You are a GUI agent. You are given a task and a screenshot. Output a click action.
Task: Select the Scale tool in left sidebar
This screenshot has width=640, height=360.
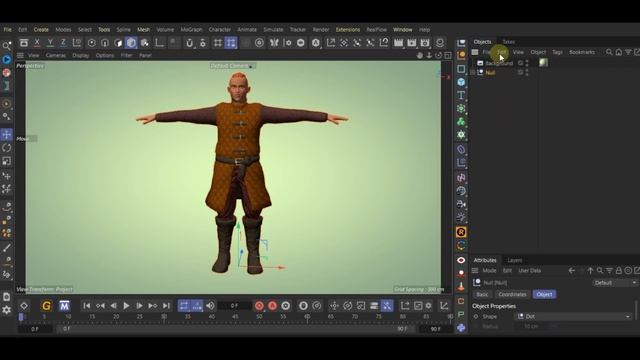(x=7, y=161)
